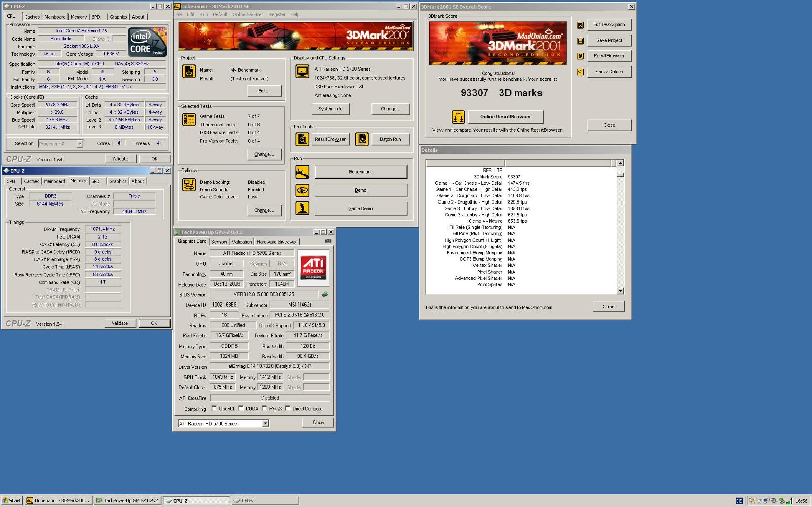Image resolution: width=812 pixels, height=507 pixels.
Task: Open the Online Services menu
Action: 248,15
